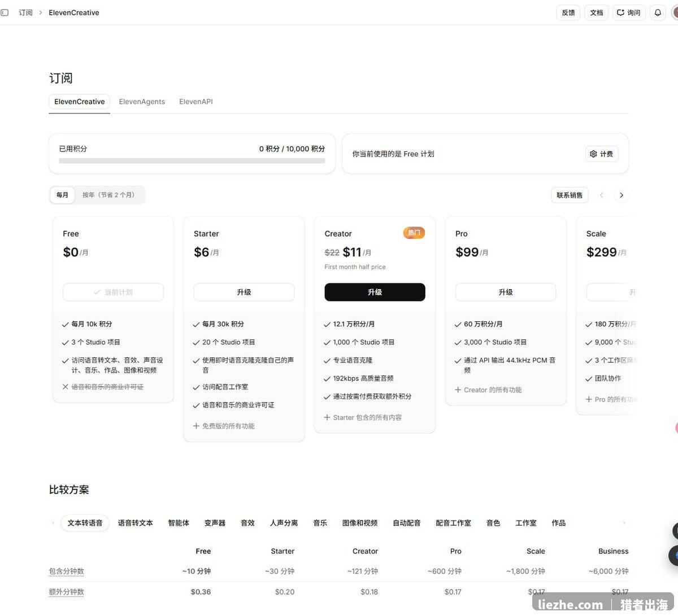Upgrade to the Creator plan

[x=375, y=292]
